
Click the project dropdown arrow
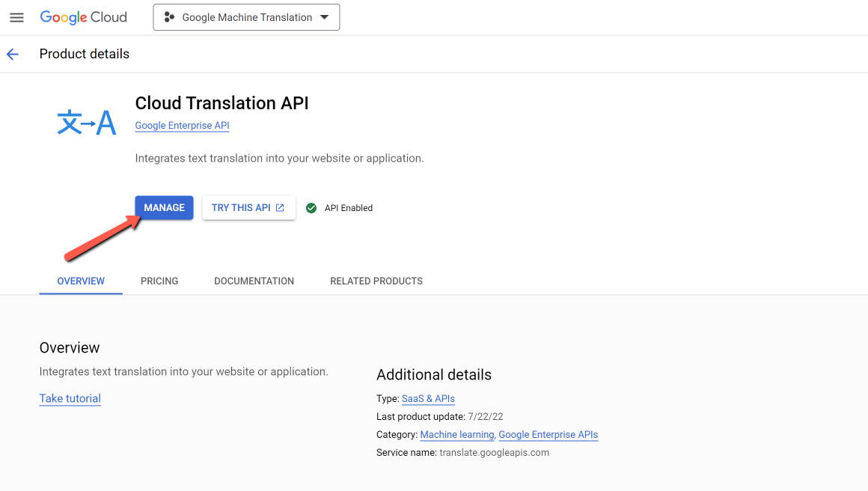click(x=325, y=18)
